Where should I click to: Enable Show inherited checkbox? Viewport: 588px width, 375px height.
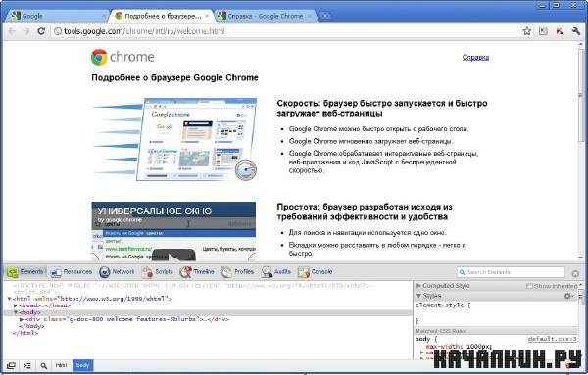pyautogui.click(x=529, y=286)
